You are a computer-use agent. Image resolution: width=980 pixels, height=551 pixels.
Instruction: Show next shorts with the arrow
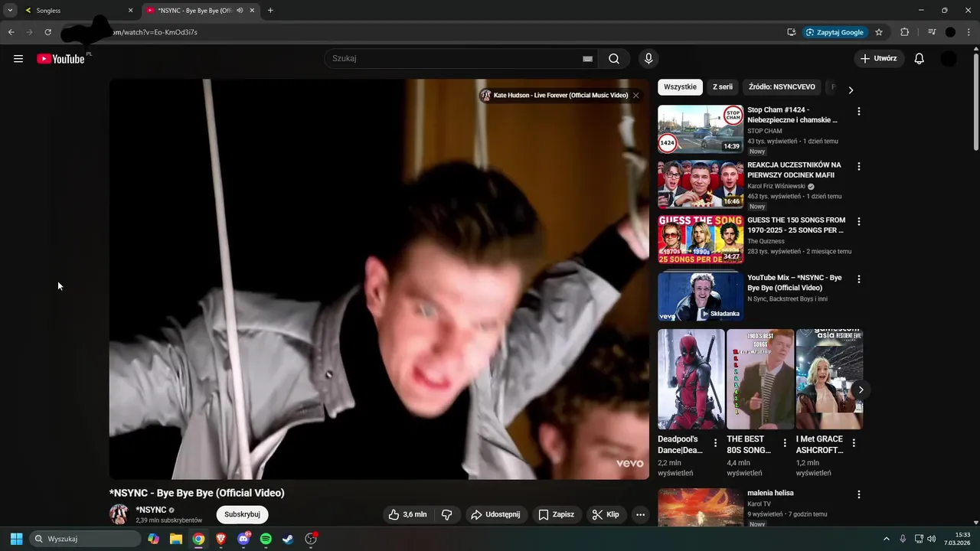[861, 390]
